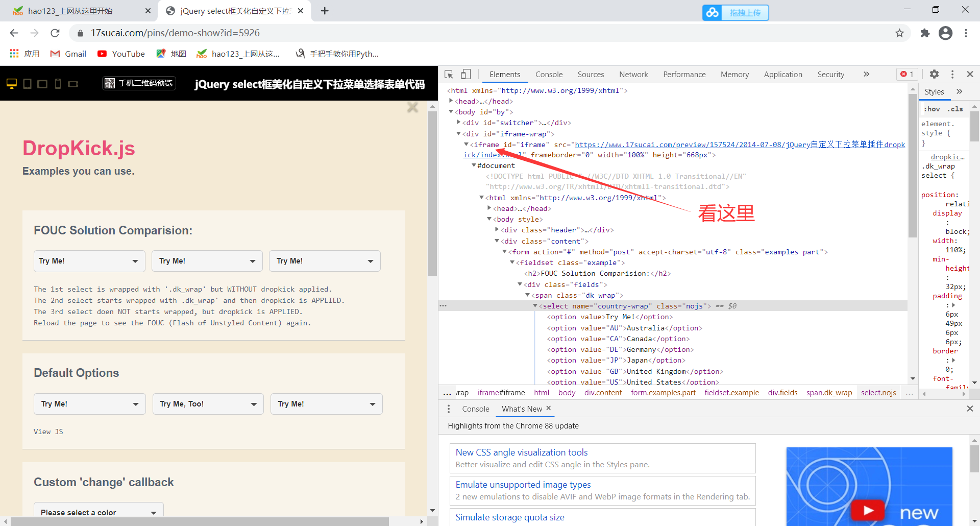Viewport: 980px width, 526px height.
Task: Open the Application panel tab
Action: click(x=783, y=75)
